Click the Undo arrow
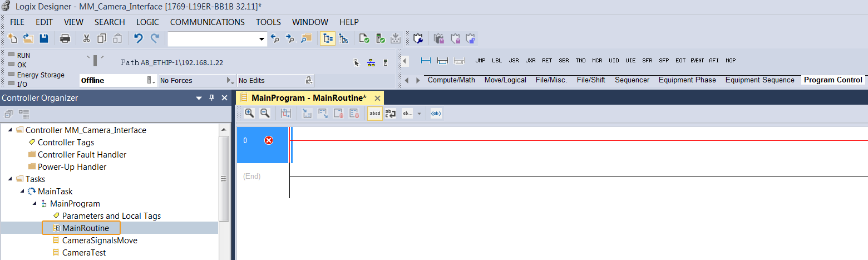This screenshot has width=868, height=260. pyautogui.click(x=139, y=38)
